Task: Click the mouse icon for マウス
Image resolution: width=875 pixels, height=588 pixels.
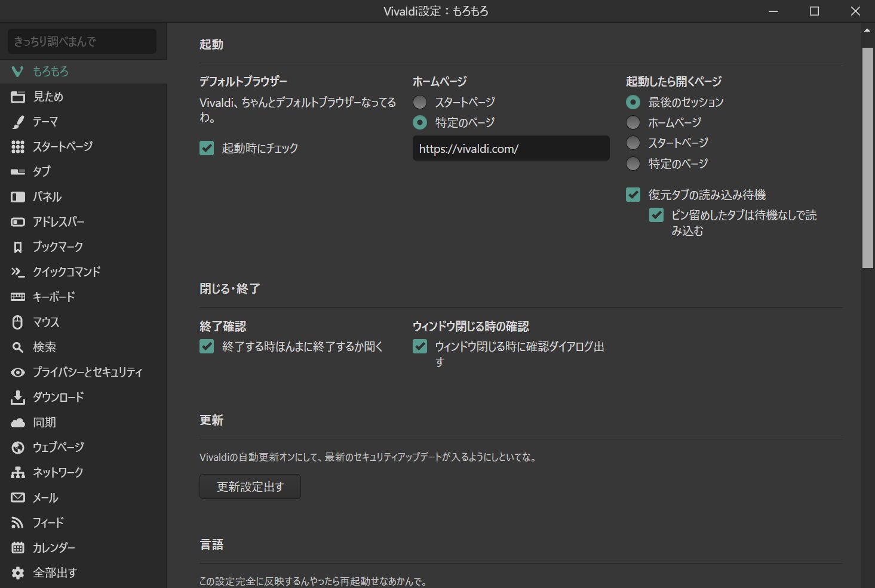Action: pyautogui.click(x=18, y=322)
